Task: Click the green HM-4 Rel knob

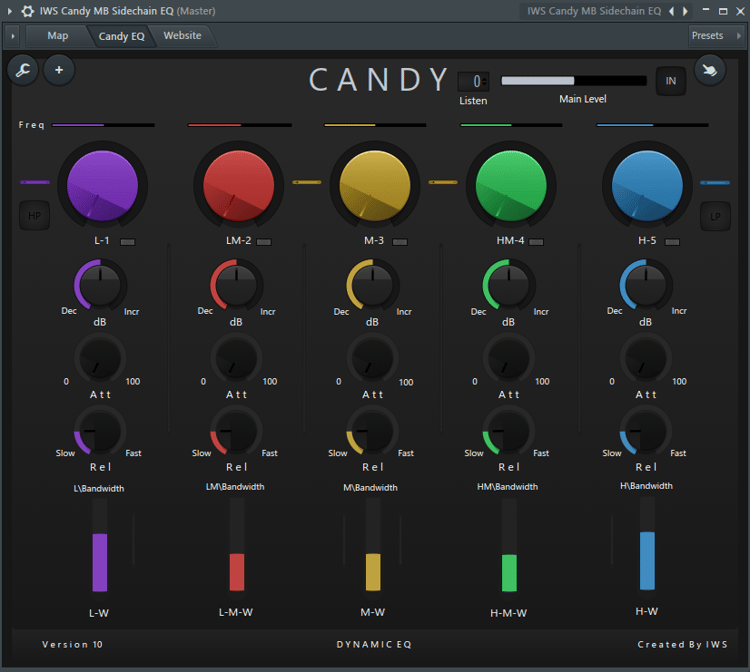Action: tap(509, 430)
